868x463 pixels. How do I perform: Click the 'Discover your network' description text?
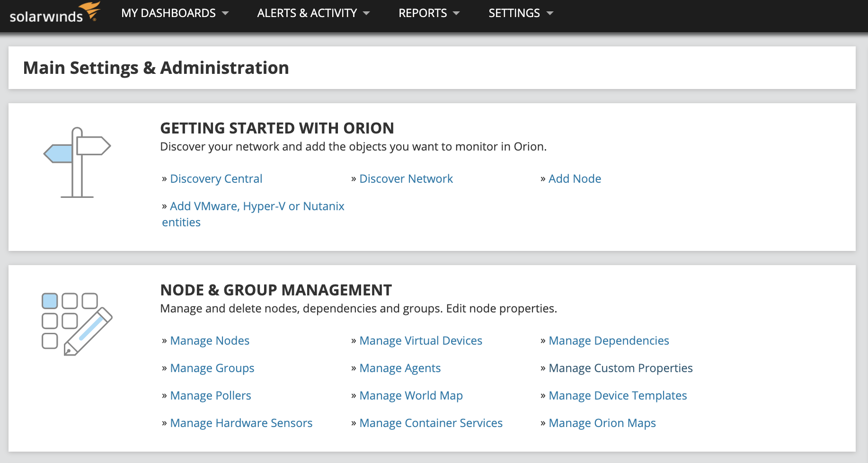pyautogui.click(x=353, y=147)
